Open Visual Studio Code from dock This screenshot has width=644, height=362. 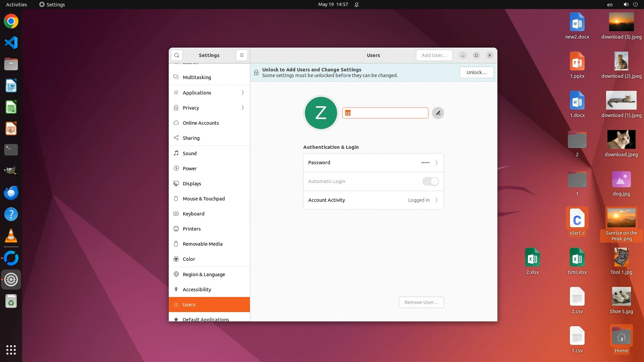pyautogui.click(x=11, y=43)
